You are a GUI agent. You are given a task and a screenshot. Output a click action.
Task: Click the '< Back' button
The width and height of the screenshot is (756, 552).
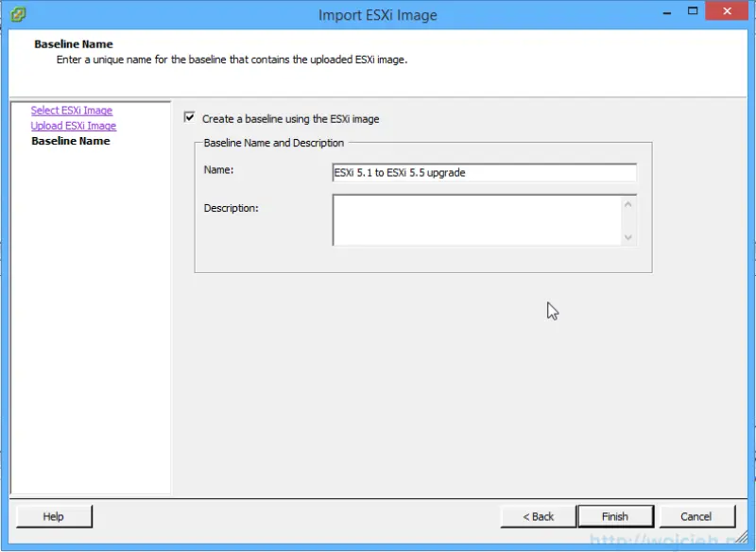point(537,516)
